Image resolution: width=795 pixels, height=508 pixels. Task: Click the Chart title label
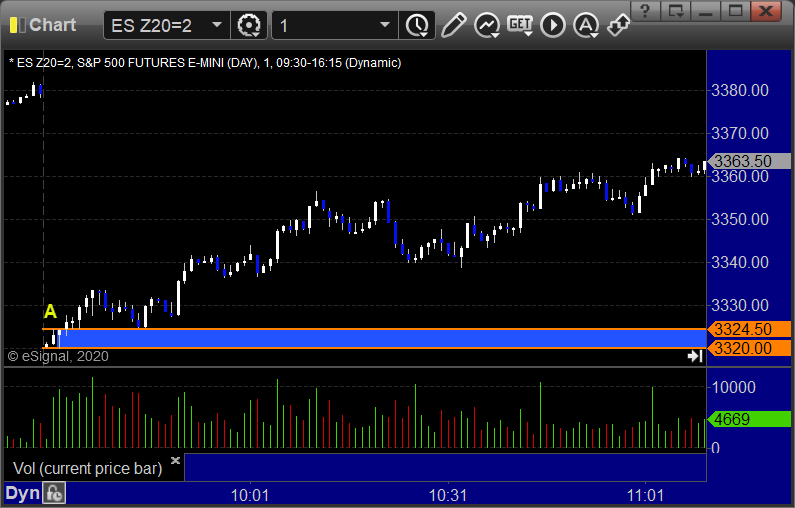(52, 25)
